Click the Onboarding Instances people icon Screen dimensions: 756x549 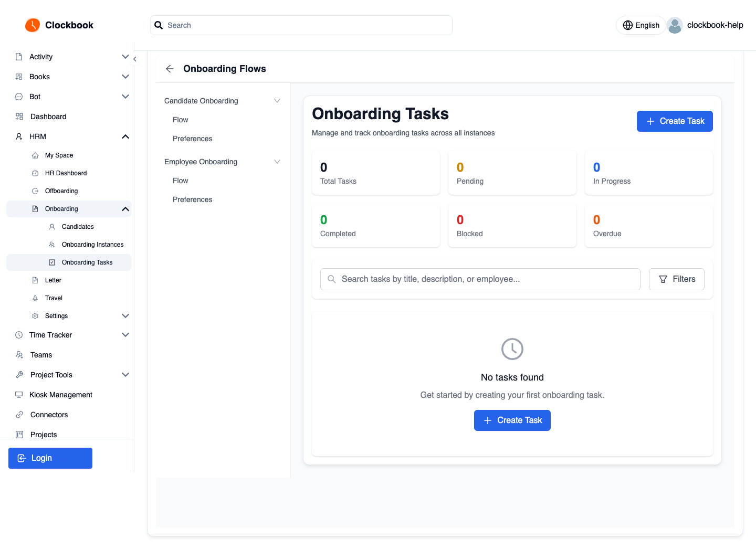[x=52, y=245]
